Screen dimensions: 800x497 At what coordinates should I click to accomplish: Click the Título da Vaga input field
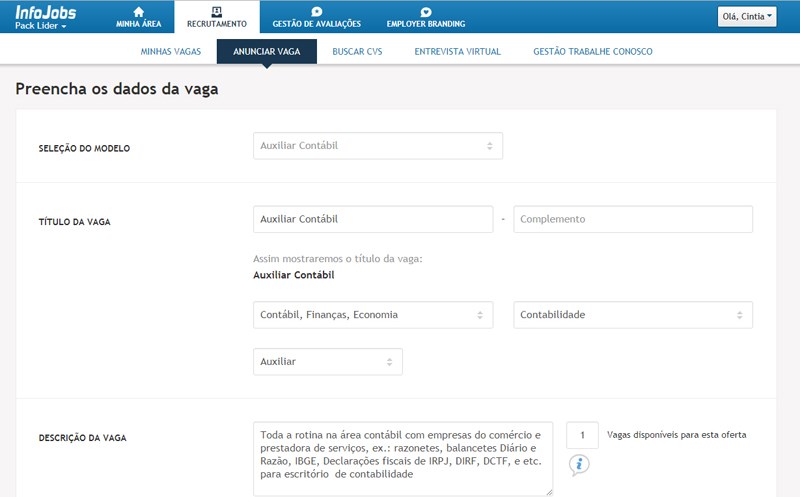373,219
